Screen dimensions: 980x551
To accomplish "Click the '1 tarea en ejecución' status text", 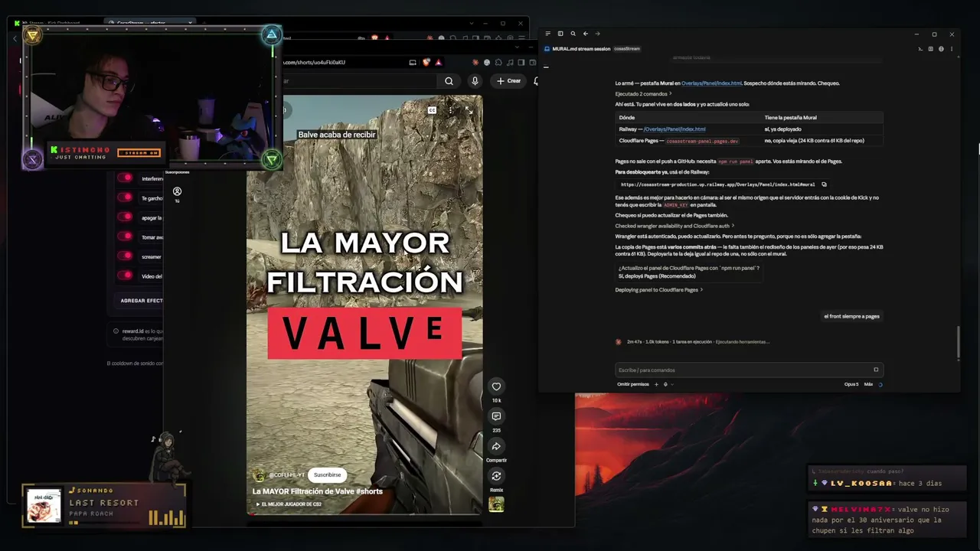I will (x=692, y=342).
